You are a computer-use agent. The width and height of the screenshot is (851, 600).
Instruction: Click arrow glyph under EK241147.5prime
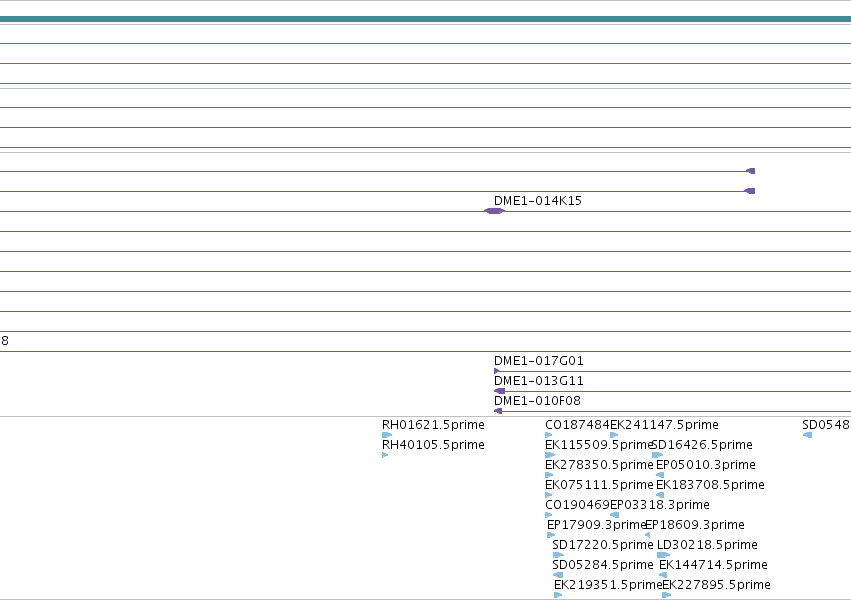point(614,435)
